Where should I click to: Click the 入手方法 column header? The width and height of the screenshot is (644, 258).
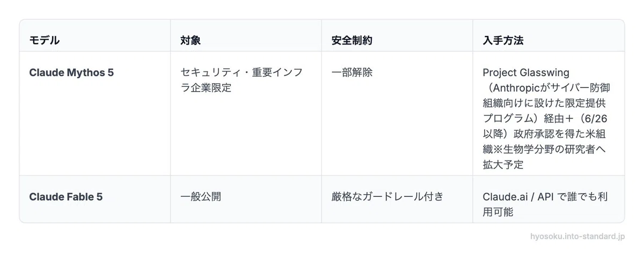tap(503, 40)
